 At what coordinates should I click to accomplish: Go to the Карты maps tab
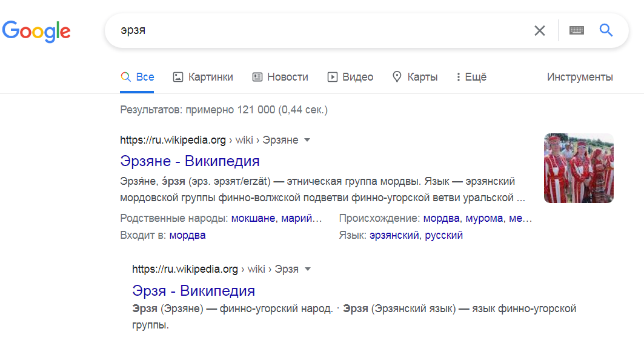[x=415, y=77]
